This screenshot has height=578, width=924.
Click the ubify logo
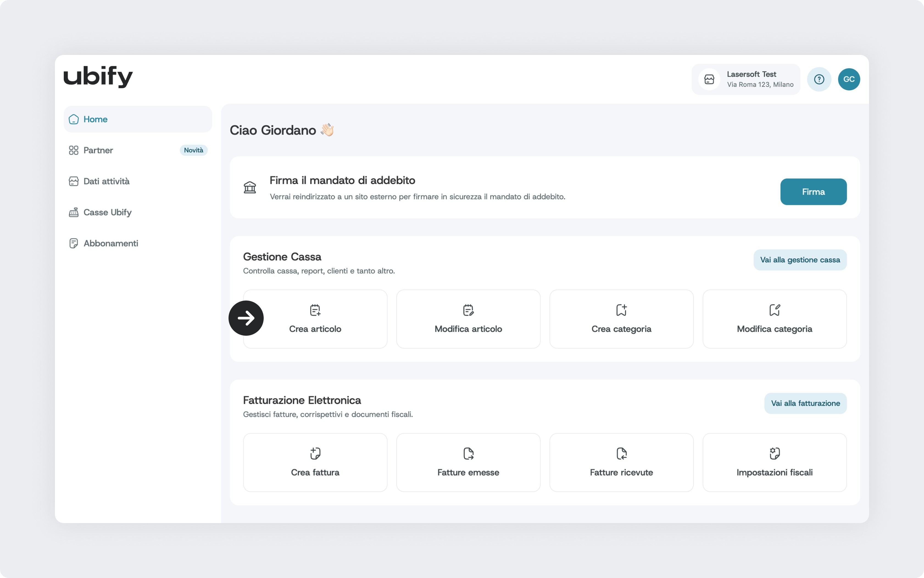point(98,76)
